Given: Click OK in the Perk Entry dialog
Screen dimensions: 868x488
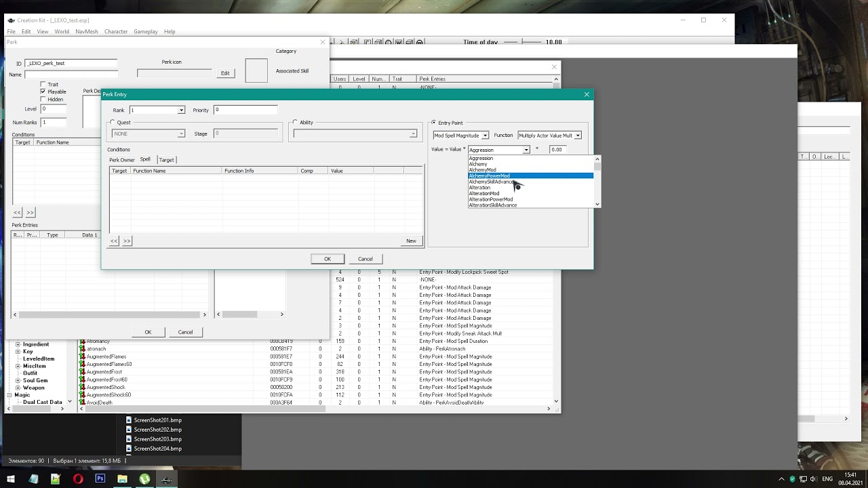Looking at the screenshot, I should 328,259.
